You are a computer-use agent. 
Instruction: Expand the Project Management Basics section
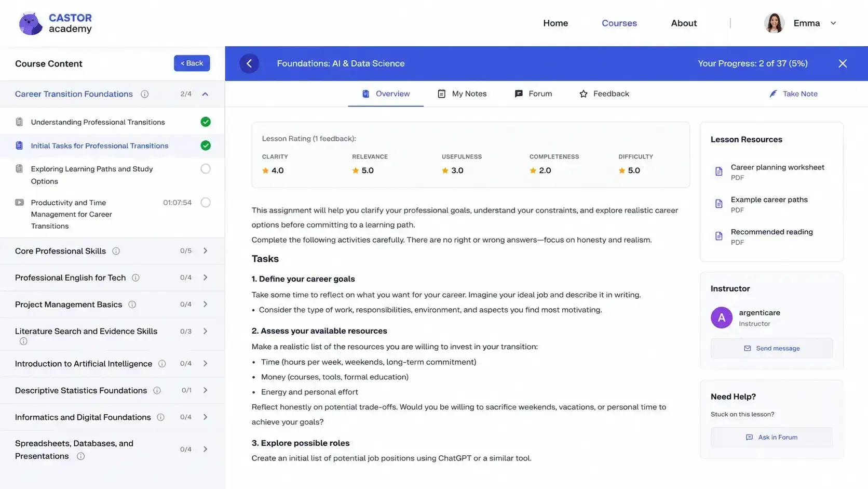(x=206, y=305)
